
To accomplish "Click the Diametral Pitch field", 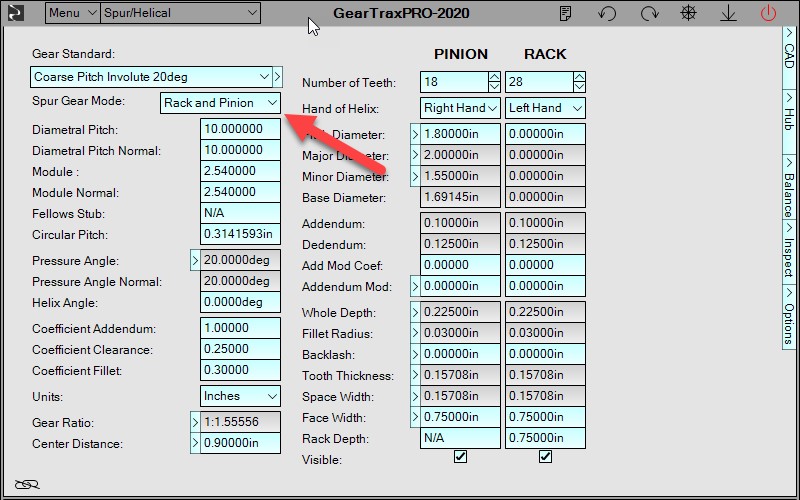I will (240, 129).
